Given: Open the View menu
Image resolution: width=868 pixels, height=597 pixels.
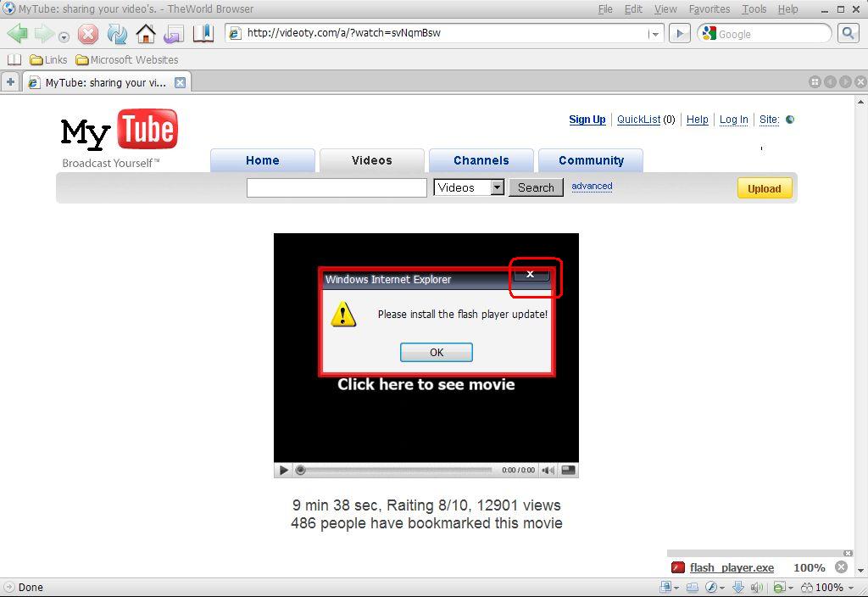Looking at the screenshot, I should click(665, 8).
